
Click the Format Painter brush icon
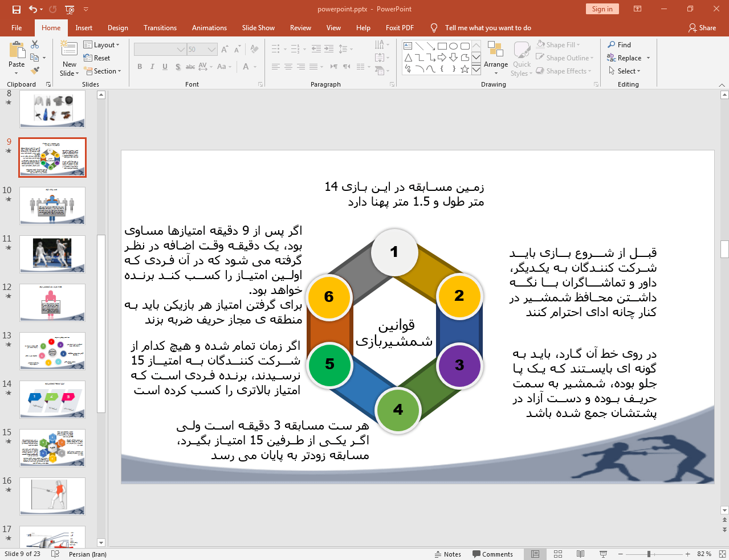tap(35, 71)
